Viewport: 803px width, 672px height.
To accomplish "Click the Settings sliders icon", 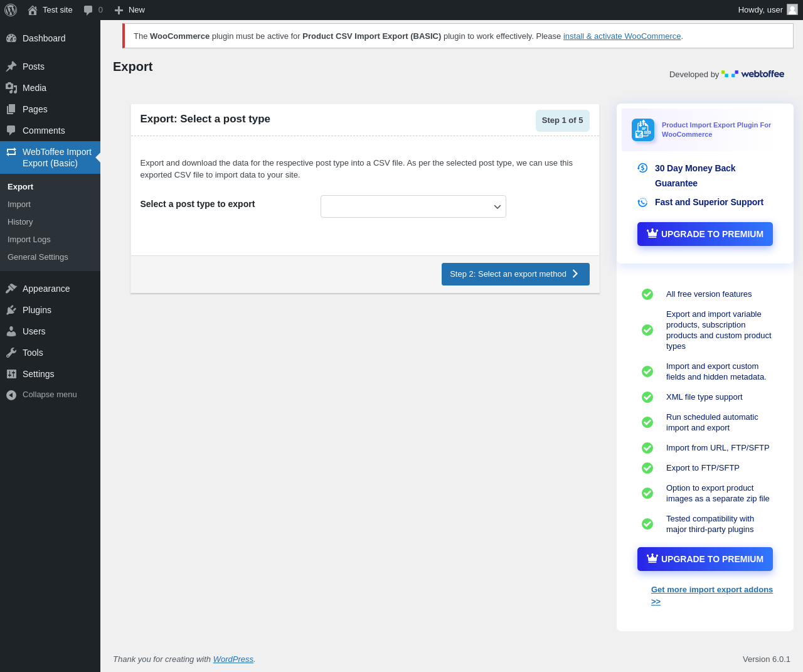I will 11,374.
